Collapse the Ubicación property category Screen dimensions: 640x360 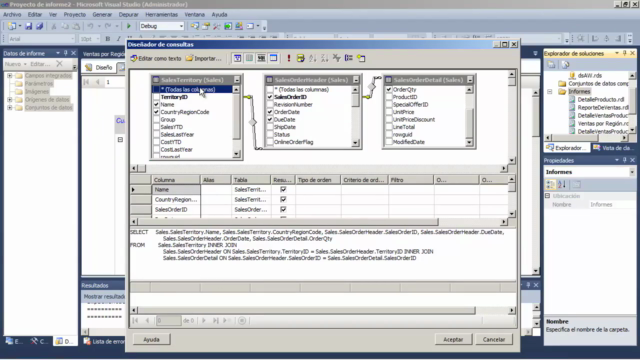click(548, 196)
